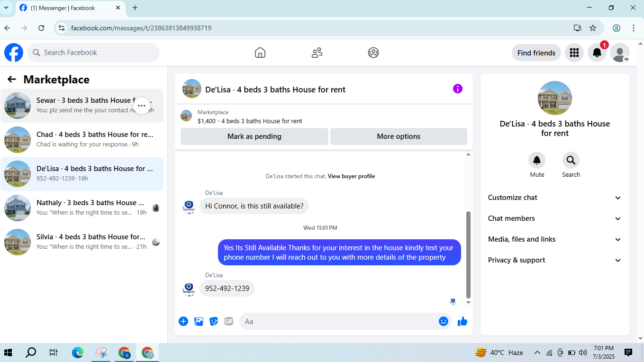The image size is (644, 362).
Task: Open the $1,400 Marketplace listing link
Action: (x=250, y=121)
